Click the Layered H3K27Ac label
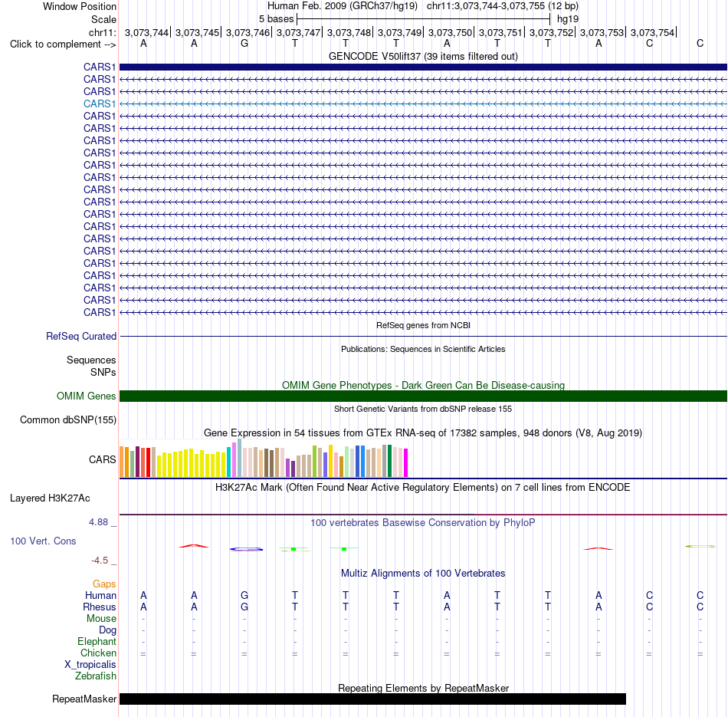 pos(50,498)
